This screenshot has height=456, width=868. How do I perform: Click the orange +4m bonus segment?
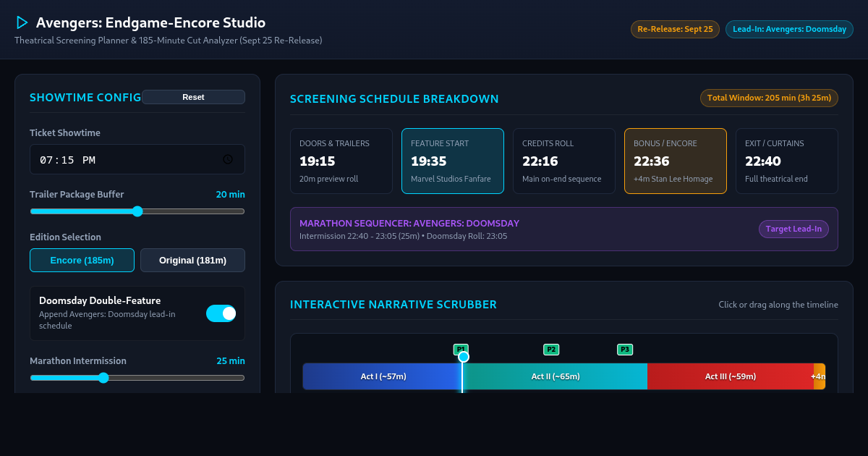tap(820, 376)
